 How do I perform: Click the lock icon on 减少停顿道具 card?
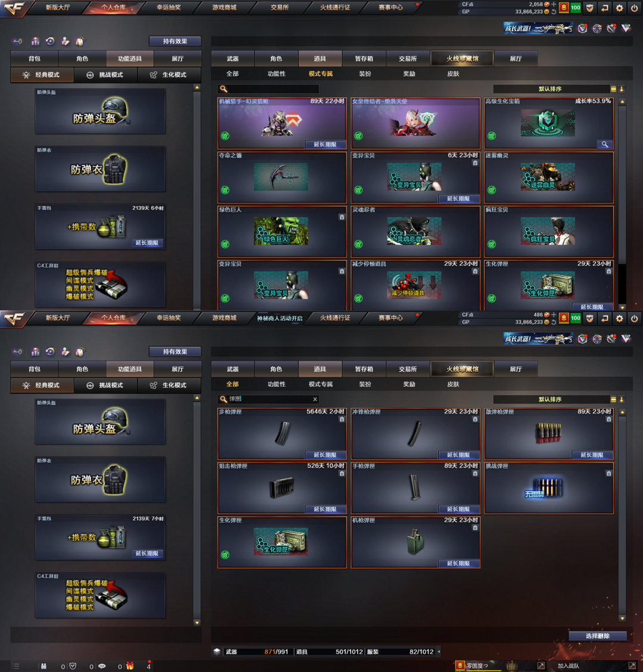pyautogui.click(x=475, y=271)
